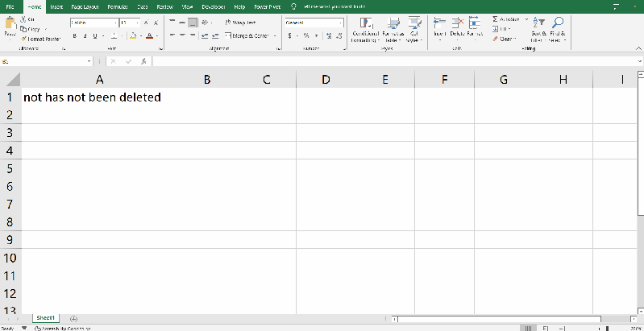Cut selection with the scissors icon

pyautogui.click(x=23, y=19)
